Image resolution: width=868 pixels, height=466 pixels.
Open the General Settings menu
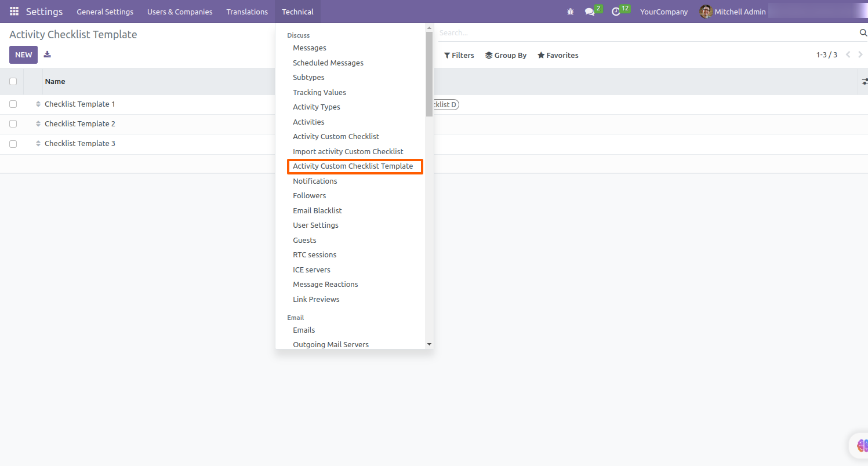point(105,12)
